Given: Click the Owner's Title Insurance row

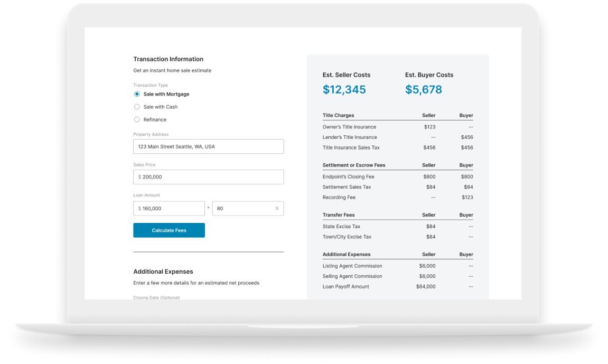Looking at the screenshot, I should tap(350, 127).
